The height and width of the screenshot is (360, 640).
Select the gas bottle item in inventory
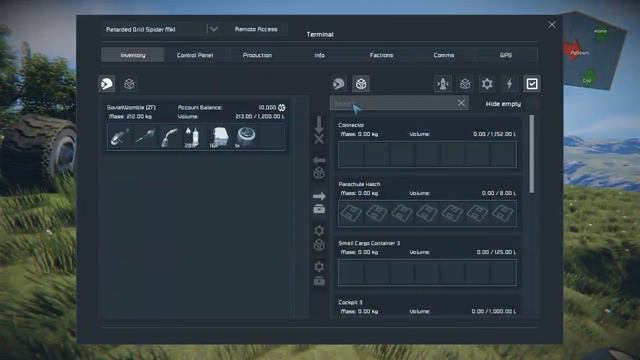192,137
